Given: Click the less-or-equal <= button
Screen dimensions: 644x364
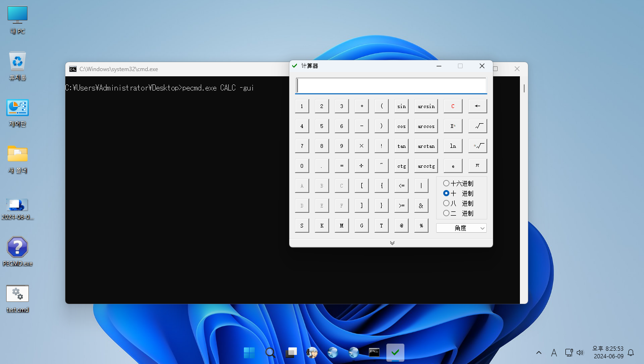Looking at the screenshot, I should [401, 186].
